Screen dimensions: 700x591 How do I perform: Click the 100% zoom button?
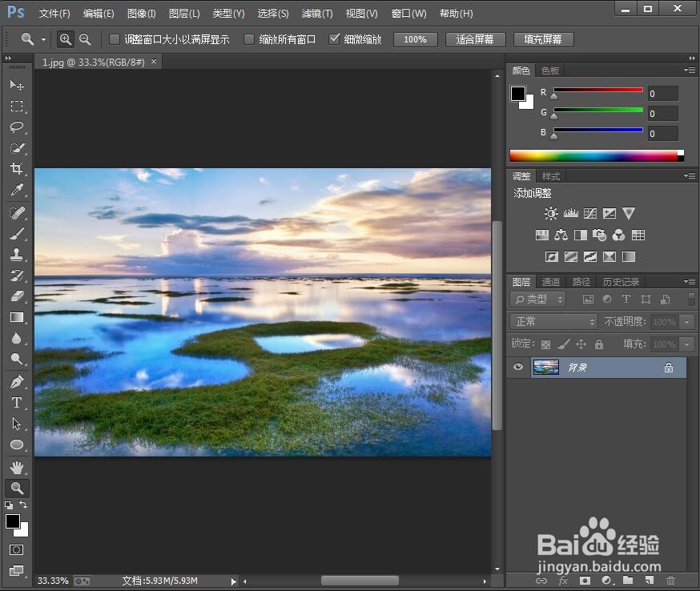click(x=415, y=39)
